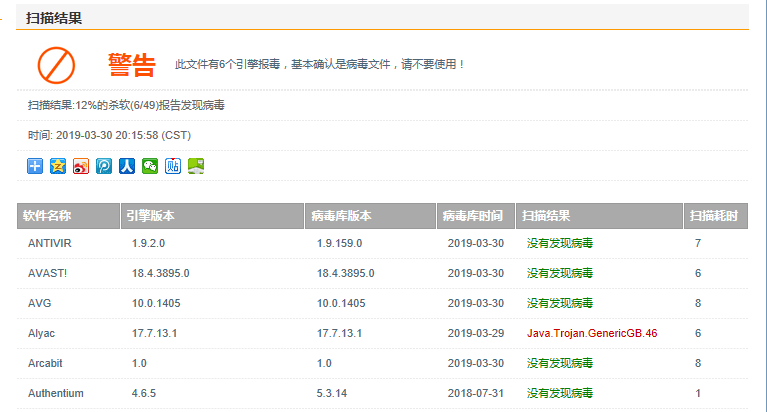Click the Java.Trojan.GenericGB.46 detection result

coord(592,333)
